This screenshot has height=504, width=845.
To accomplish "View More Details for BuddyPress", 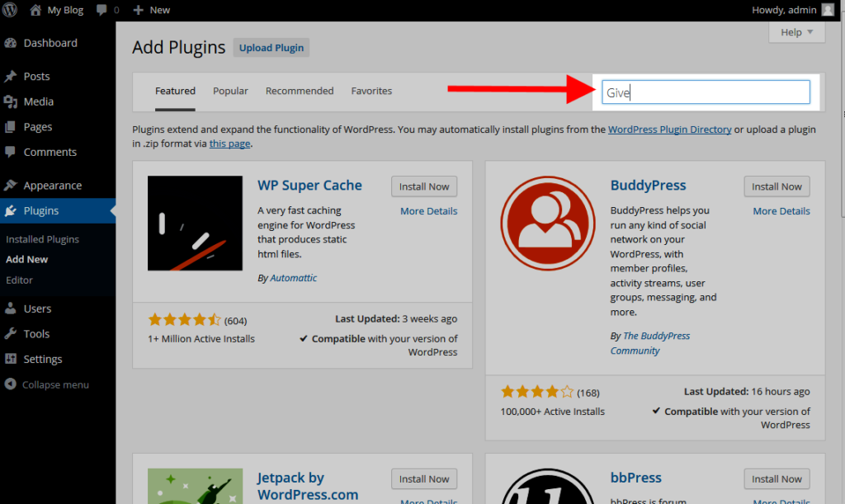I will (781, 211).
